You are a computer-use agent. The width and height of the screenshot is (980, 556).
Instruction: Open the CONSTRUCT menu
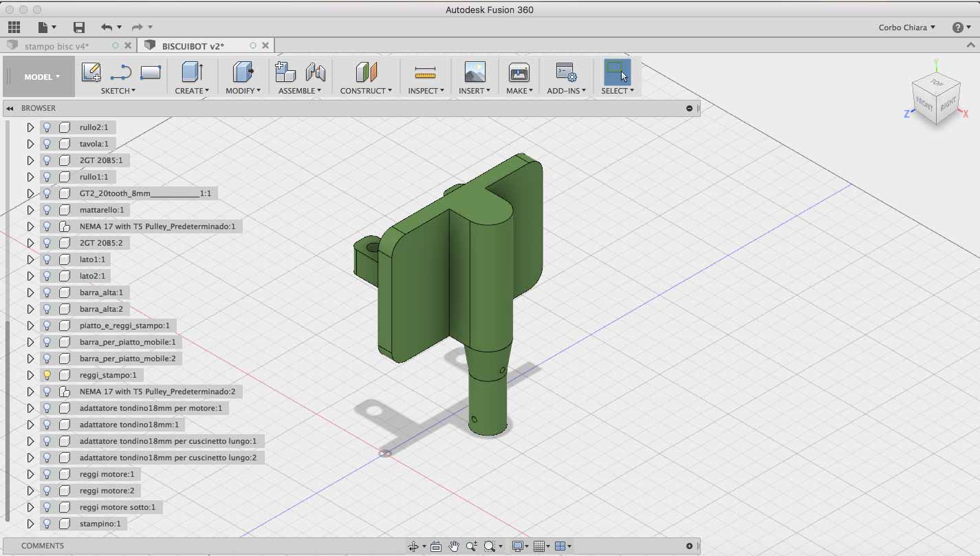(366, 91)
